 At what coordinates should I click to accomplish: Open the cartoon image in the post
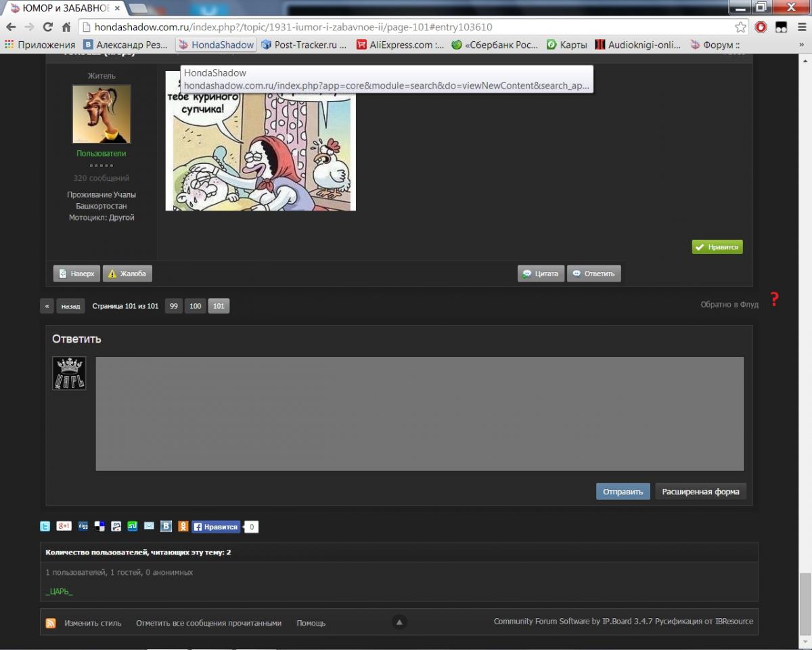point(261,141)
